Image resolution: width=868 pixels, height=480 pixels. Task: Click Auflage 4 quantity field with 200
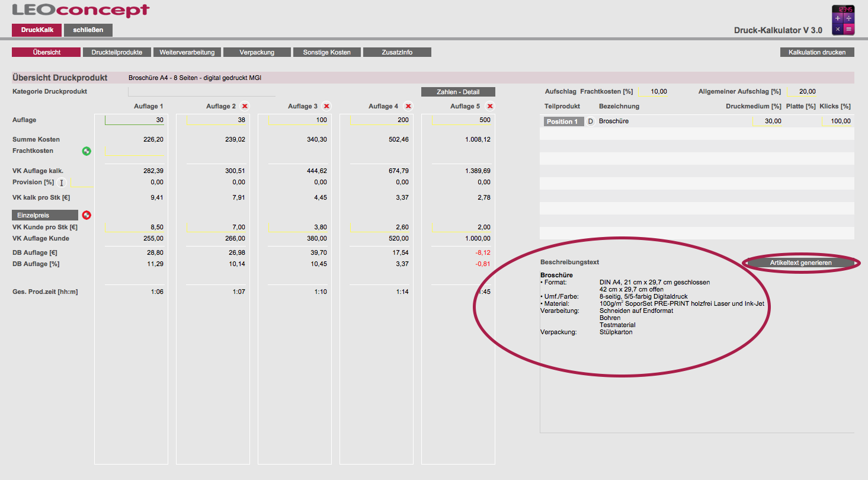380,120
